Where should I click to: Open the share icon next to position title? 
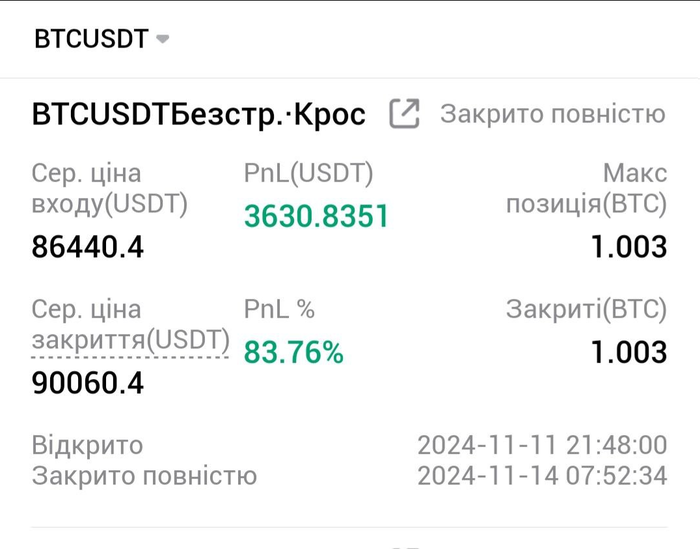click(404, 114)
